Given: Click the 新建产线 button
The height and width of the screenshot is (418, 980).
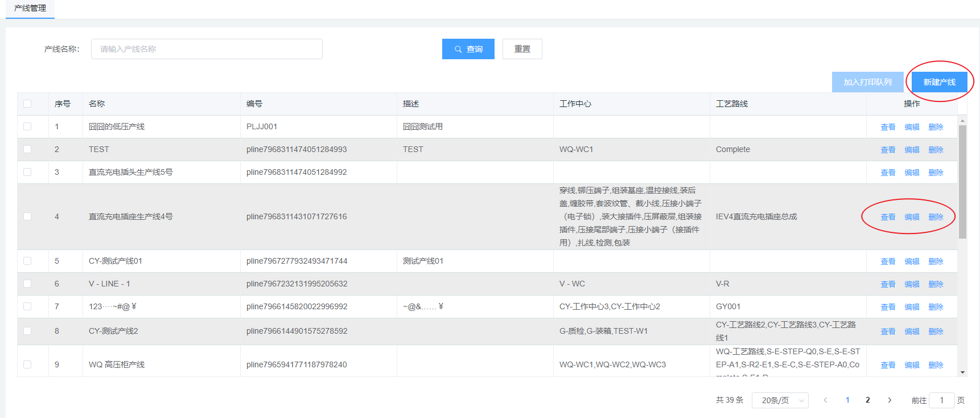Looking at the screenshot, I should [939, 82].
